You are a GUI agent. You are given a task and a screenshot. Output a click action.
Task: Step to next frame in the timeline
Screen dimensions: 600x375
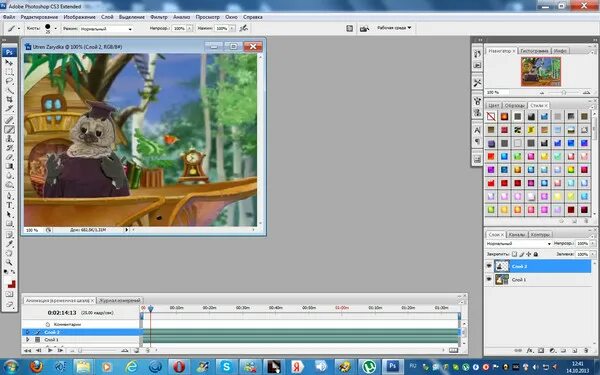[x=60, y=350]
